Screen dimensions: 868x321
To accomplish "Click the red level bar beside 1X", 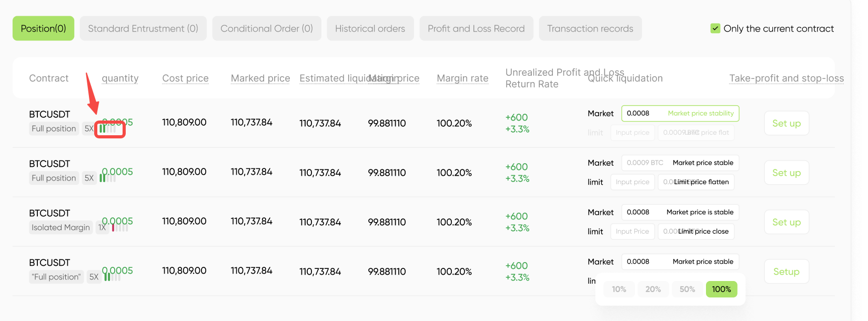I will tap(113, 228).
